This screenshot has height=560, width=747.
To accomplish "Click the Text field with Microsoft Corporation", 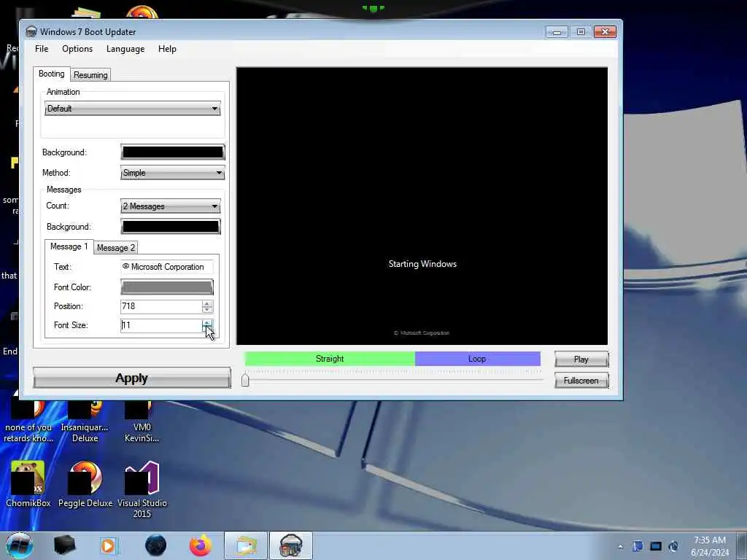I will 167,267.
